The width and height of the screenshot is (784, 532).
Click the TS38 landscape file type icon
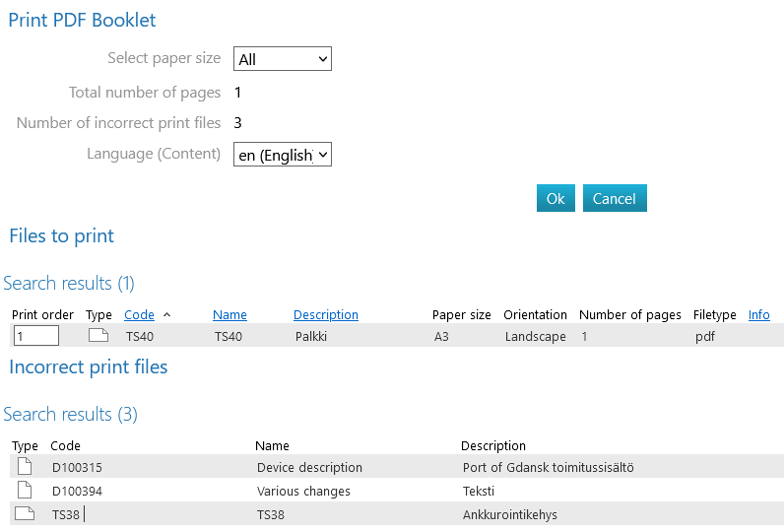coord(25,513)
